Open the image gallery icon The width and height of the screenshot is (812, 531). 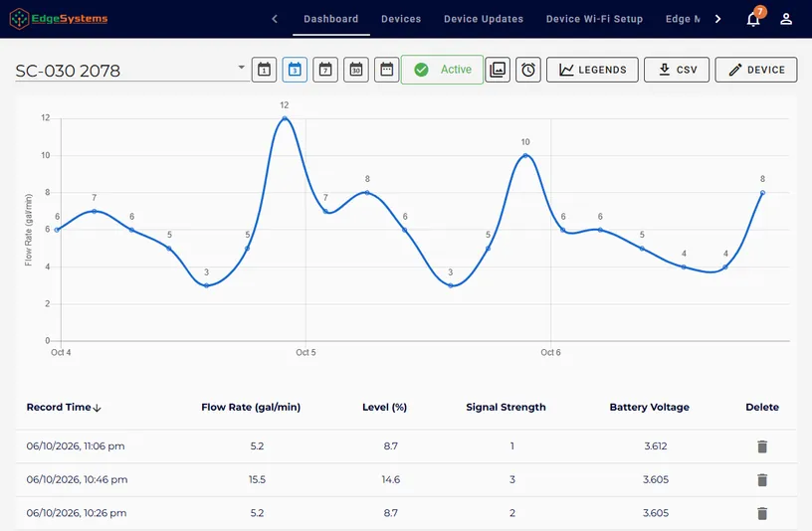point(498,70)
